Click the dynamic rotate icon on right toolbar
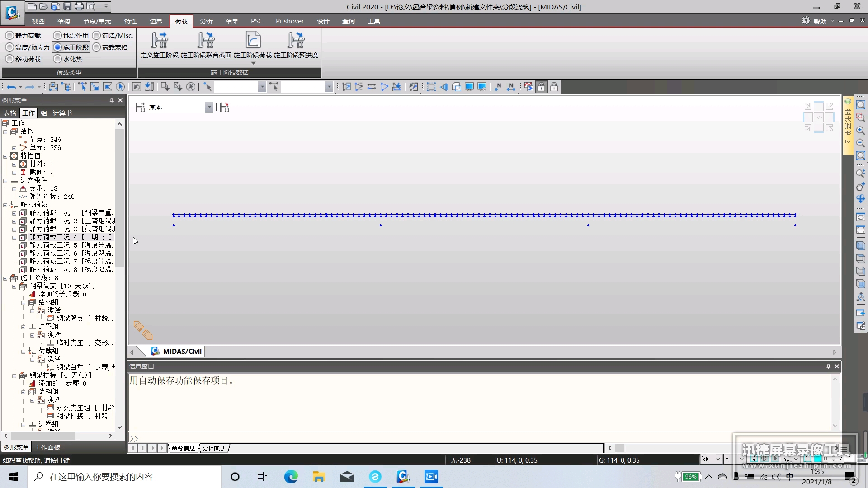This screenshot has height=488, width=868. [861, 199]
